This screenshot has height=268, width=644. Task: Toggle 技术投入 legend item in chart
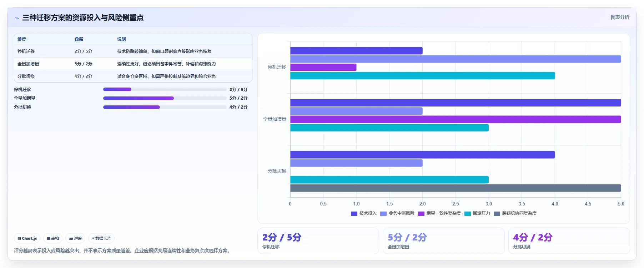[x=364, y=213]
